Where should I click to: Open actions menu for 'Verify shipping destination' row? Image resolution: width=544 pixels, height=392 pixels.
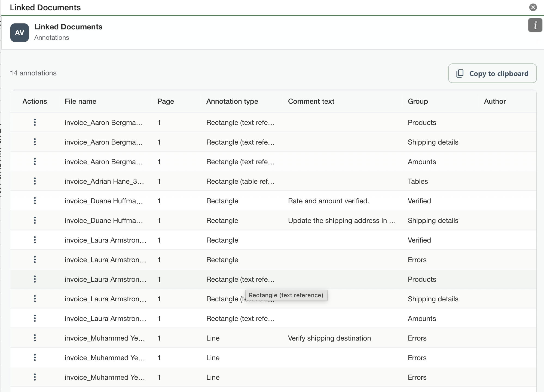[35, 338]
